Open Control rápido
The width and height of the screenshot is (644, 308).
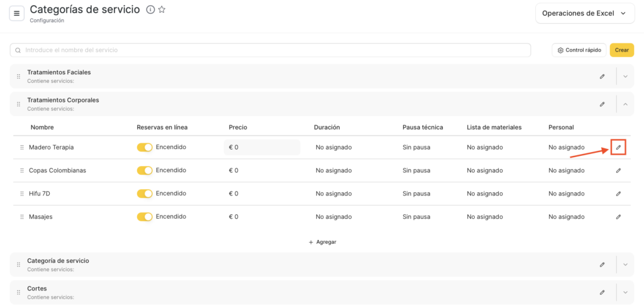click(x=579, y=50)
